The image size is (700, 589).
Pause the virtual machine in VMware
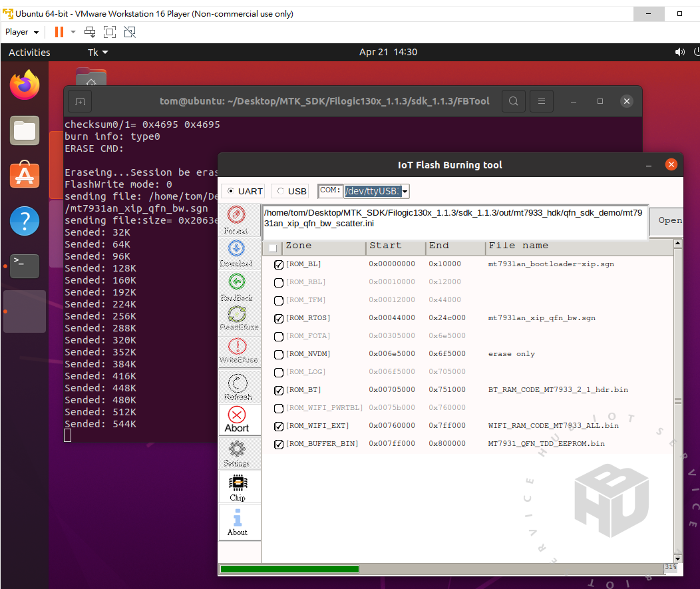59,32
